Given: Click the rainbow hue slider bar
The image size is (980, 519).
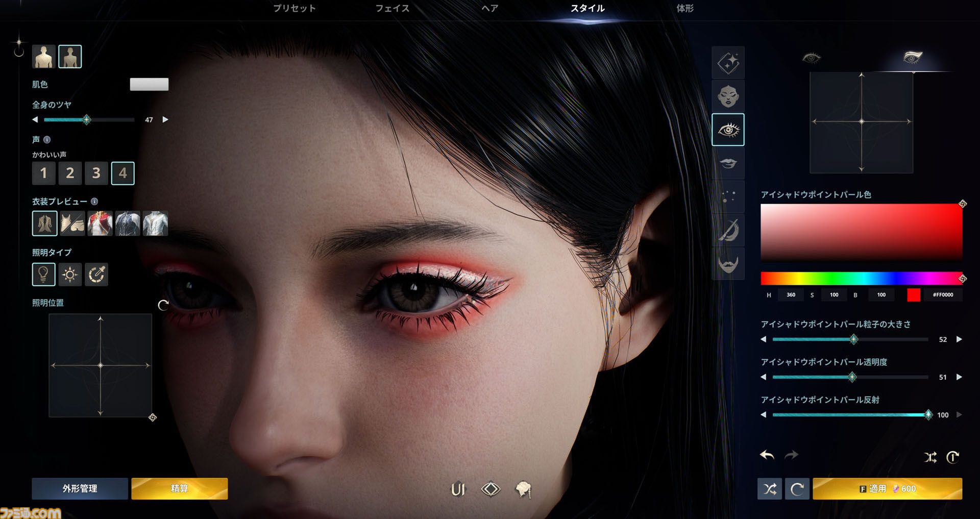Looking at the screenshot, I should tap(861, 278).
